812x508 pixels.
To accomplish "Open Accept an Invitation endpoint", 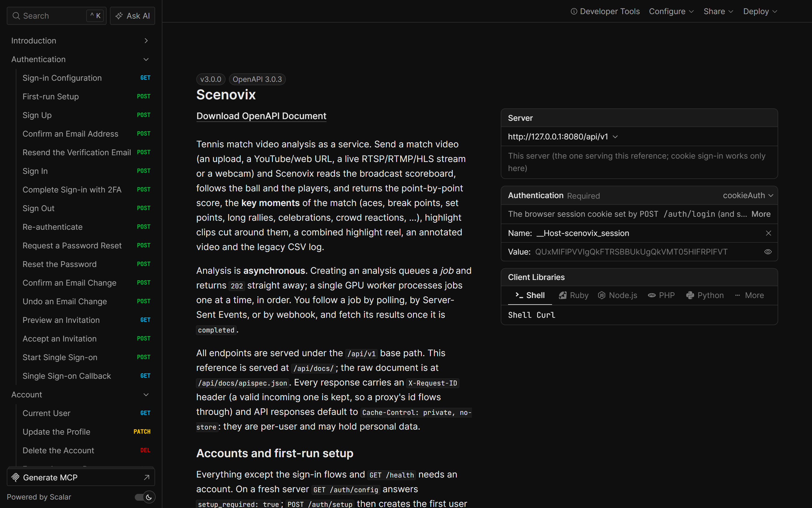I will [86, 339].
